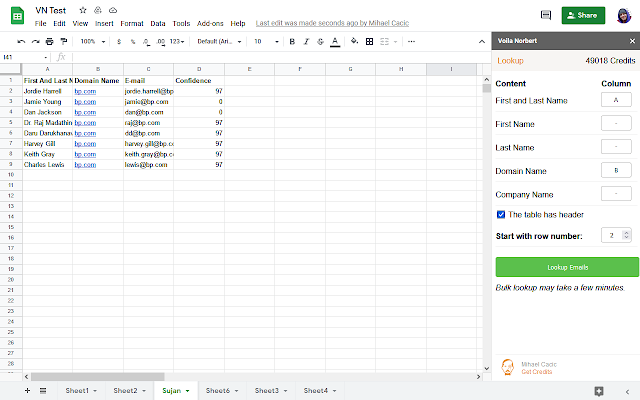Image resolution: width=640 pixels, height=400 pixels.
Task: Toggle strikethrough formatting
Action: pos(320,42)
